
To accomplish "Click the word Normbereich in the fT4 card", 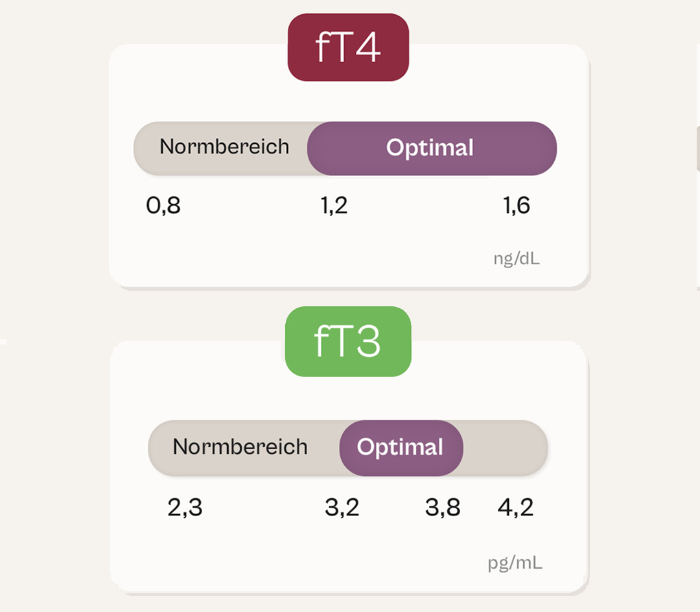I will (x=224, y=146).
